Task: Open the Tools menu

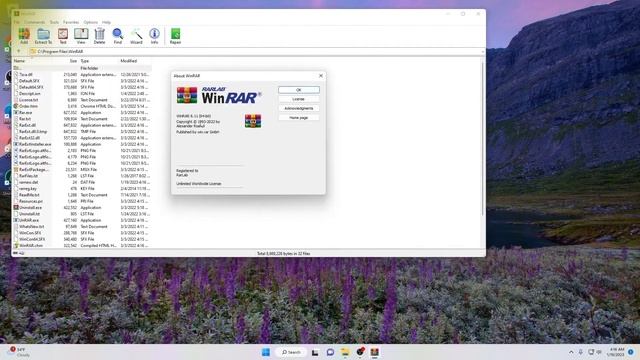Action: 54,22
